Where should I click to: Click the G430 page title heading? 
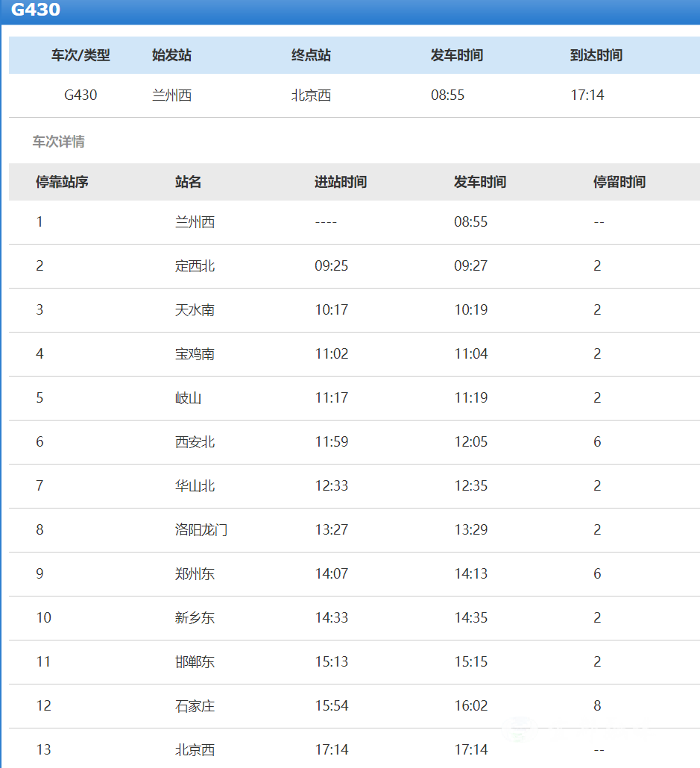36,10
